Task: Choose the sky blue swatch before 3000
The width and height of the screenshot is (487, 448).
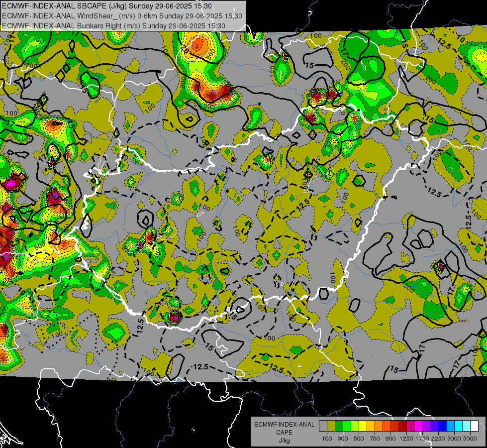Action: coord(450,426)
